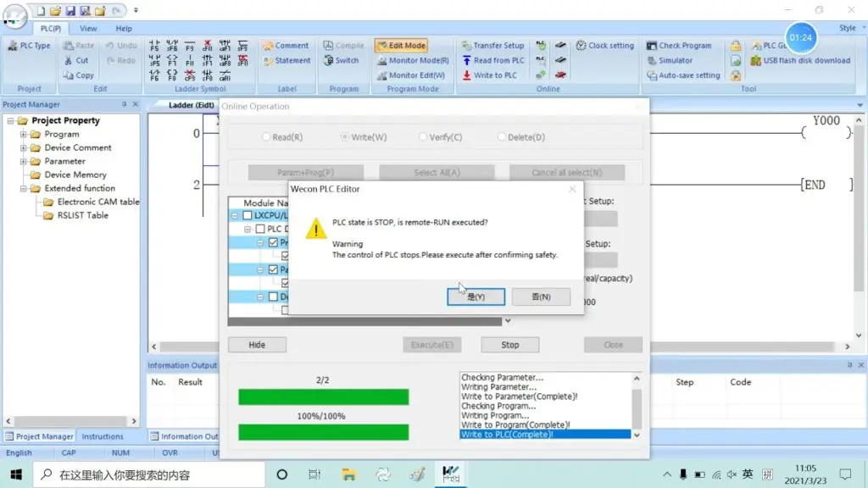Collapse the Extended function folder

[x=23, y=189]
